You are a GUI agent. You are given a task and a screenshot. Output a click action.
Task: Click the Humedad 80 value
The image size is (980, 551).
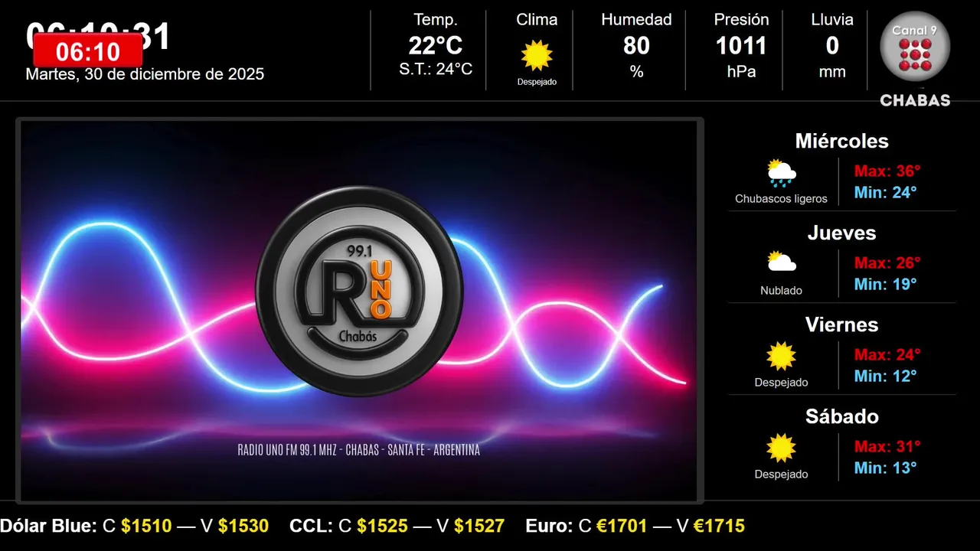point(636,46)
